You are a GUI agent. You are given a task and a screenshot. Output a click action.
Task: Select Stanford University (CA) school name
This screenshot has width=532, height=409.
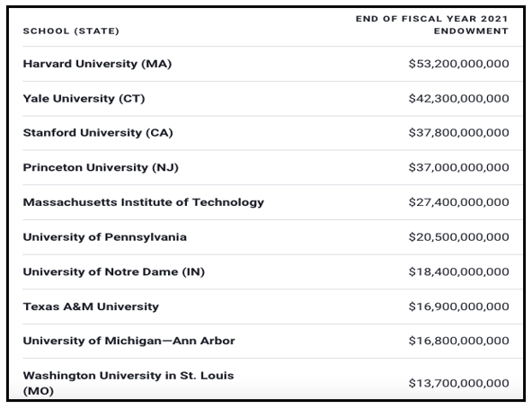[x=98, y=133]
